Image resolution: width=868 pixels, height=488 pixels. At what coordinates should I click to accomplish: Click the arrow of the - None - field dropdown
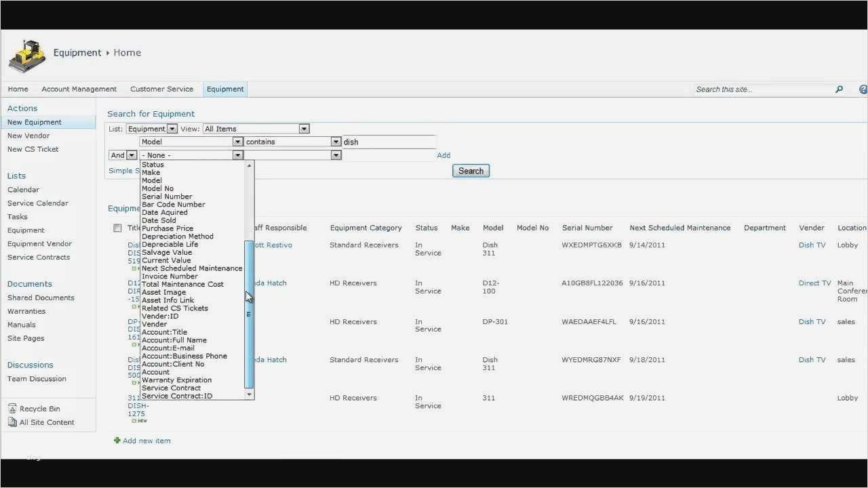pos(237,155)
